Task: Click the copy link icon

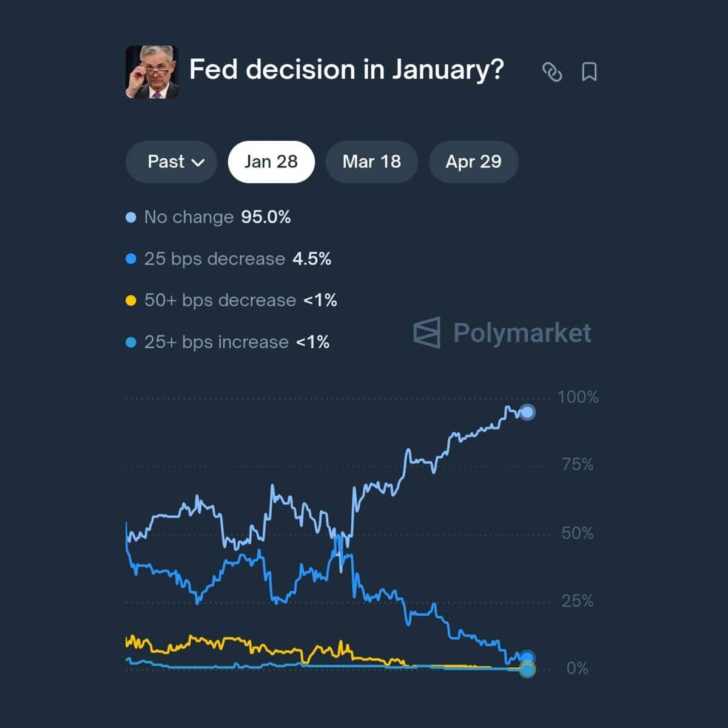Action: tap(551, 72)
